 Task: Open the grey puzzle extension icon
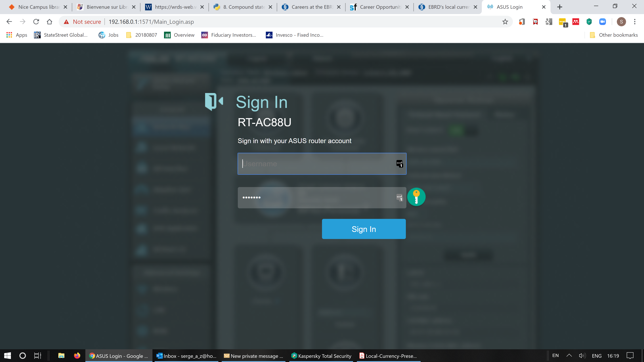coord(549,22)
